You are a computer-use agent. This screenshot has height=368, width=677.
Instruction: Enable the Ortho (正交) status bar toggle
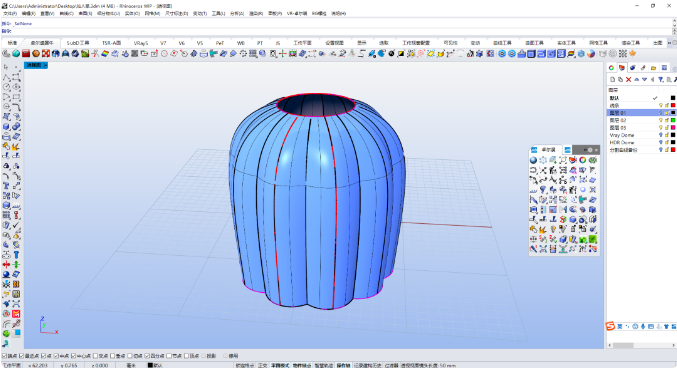(263, 365)
